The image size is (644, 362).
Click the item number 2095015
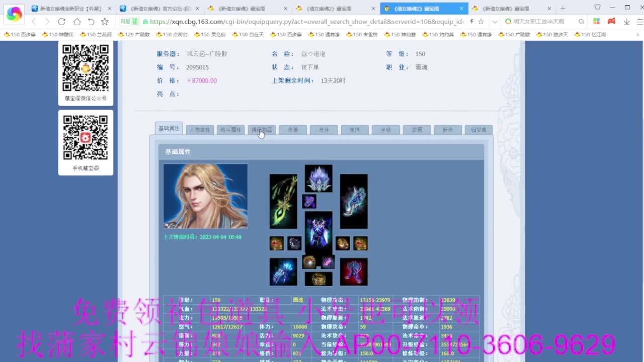coord(197,67)
